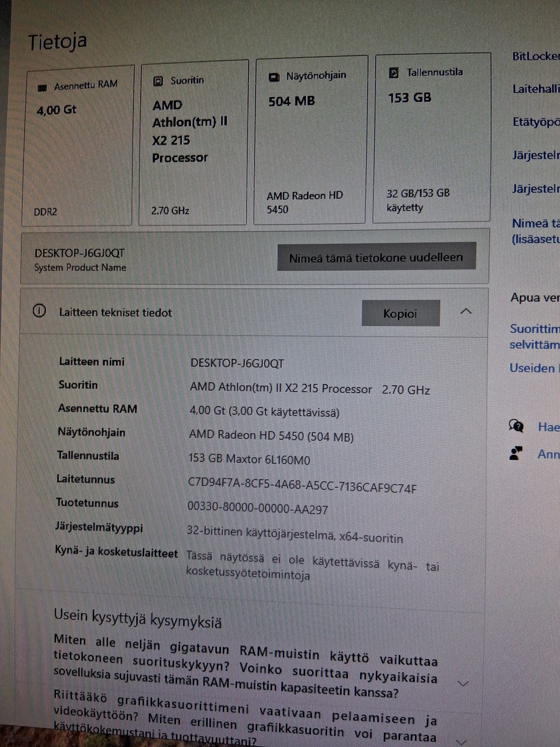Click the RAM chip icon in Asennettu RAM card
Screen dimensions: 560x747
42,88
